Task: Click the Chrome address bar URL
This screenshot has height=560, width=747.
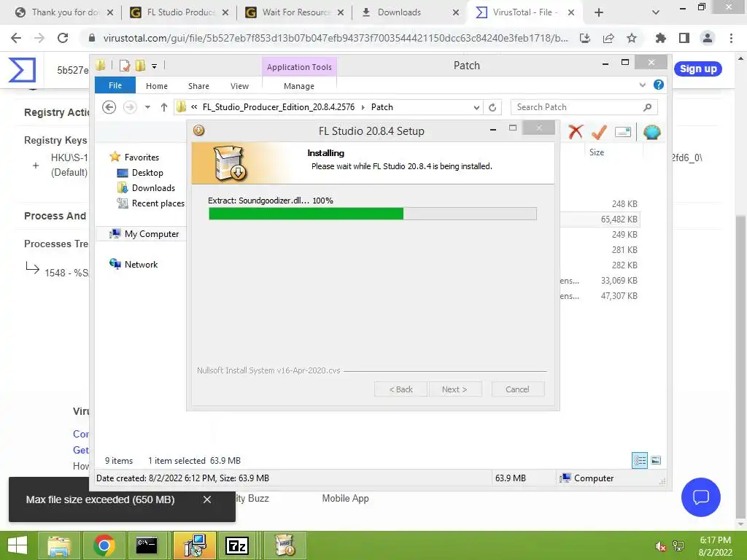Action: pyautogui.click(x=336, y=38)
